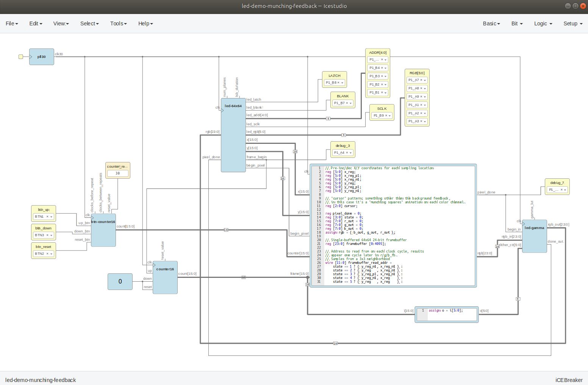Click inside the assign o = i[5:0] code
Screen dimensions: 588x385
(446, 310)
